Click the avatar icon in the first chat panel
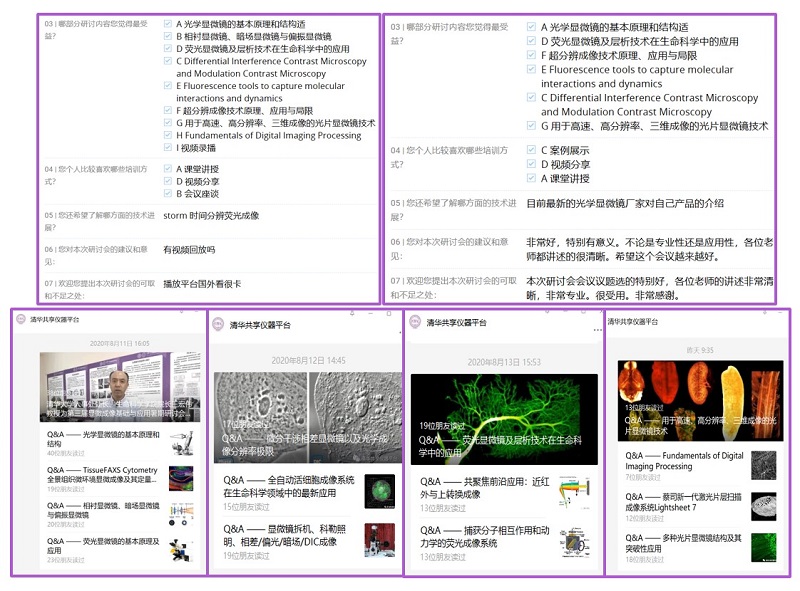800x591 pixels. pos(22,319)
